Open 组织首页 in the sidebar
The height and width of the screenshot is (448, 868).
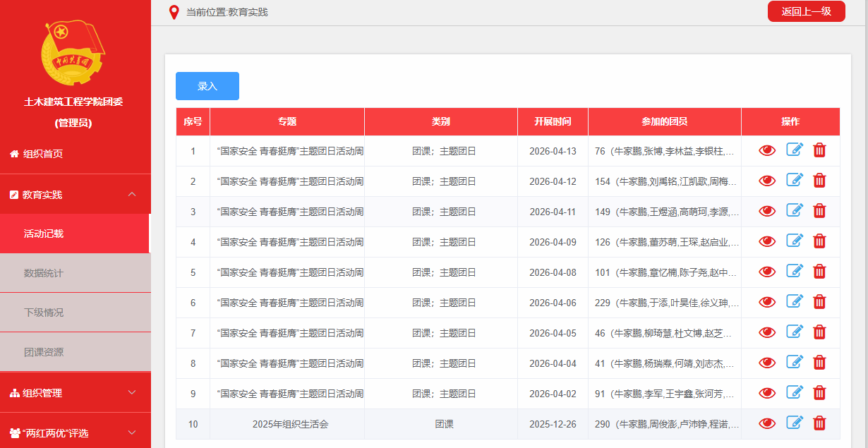click(x=43, y=154)
